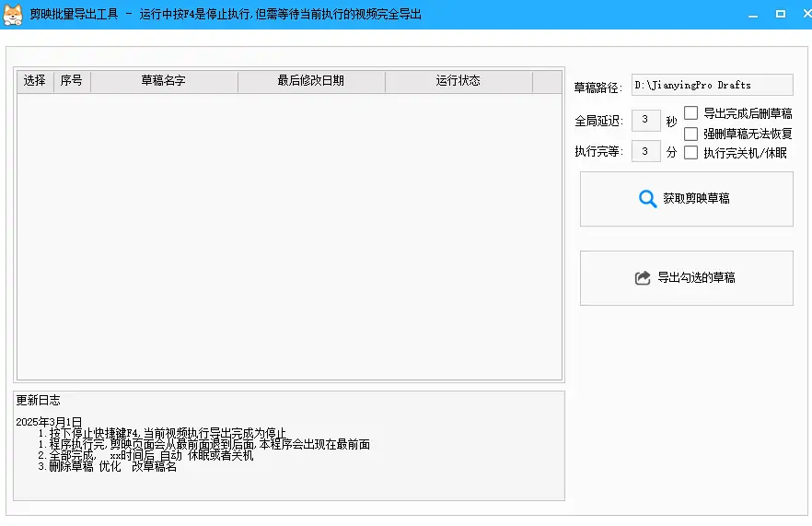Click the 更新日志 heading text
Screen dimensions: 812x526
(38, 400)
